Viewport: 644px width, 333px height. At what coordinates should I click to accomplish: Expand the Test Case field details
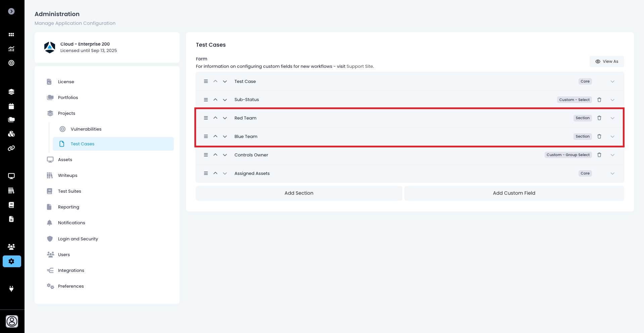click(612, 82)
